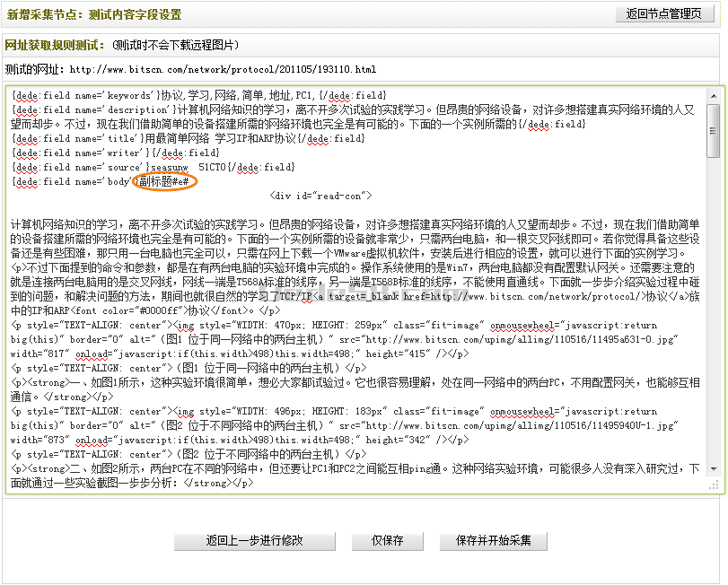728x585 pixels.
Task: Click the 返回节点管理页 button
Action: [x=670, y=14]
